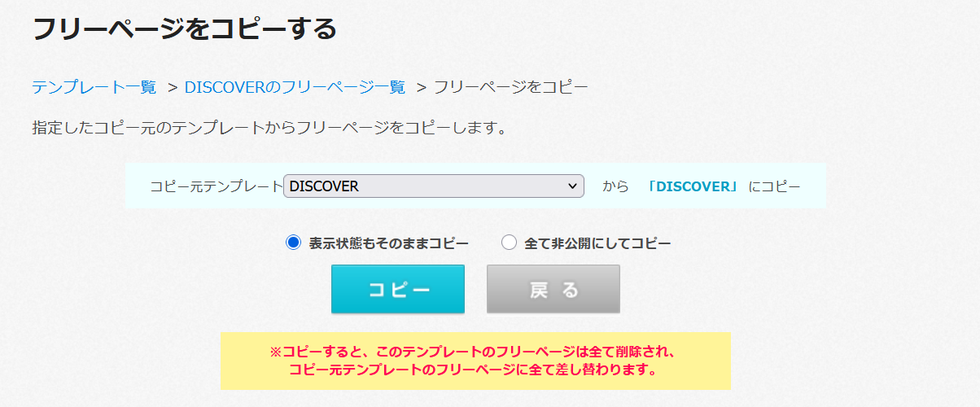The width and height of the screenshot is (980, 407).
Task: Select the 全て非公開にしてコピー radio button
Action: pos(509,243)
